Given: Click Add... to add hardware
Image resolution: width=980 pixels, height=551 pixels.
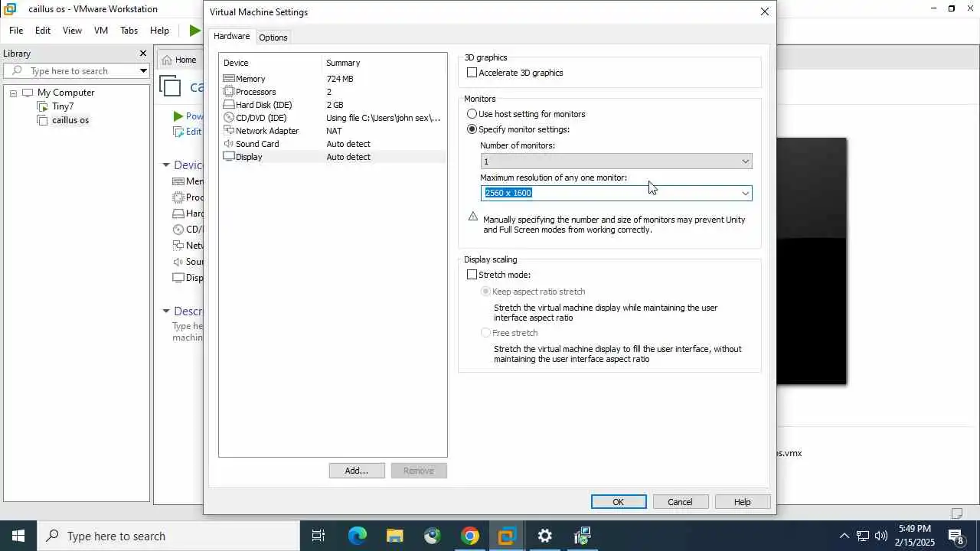Looking at the screenshot, I should [x=357, y=471].
